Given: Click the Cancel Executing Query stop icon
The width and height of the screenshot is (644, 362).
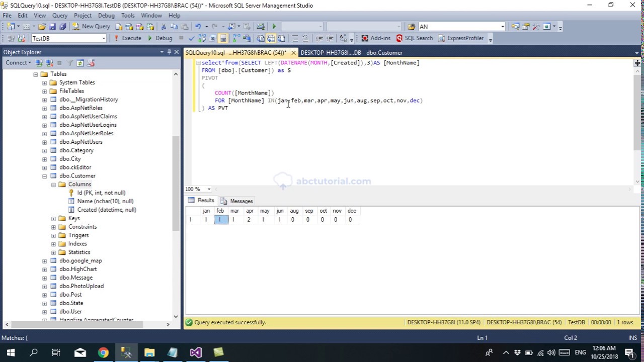Looking at the screenshot, I should point(181,38).
